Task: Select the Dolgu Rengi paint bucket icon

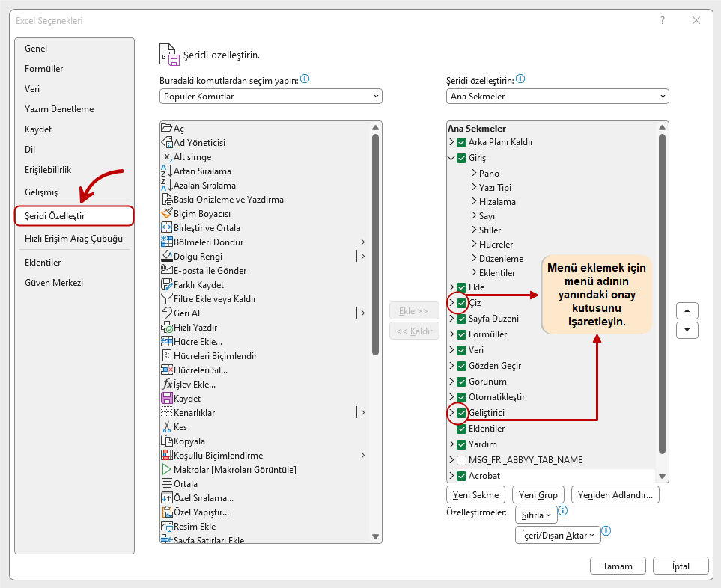Action: coord(166,257)
